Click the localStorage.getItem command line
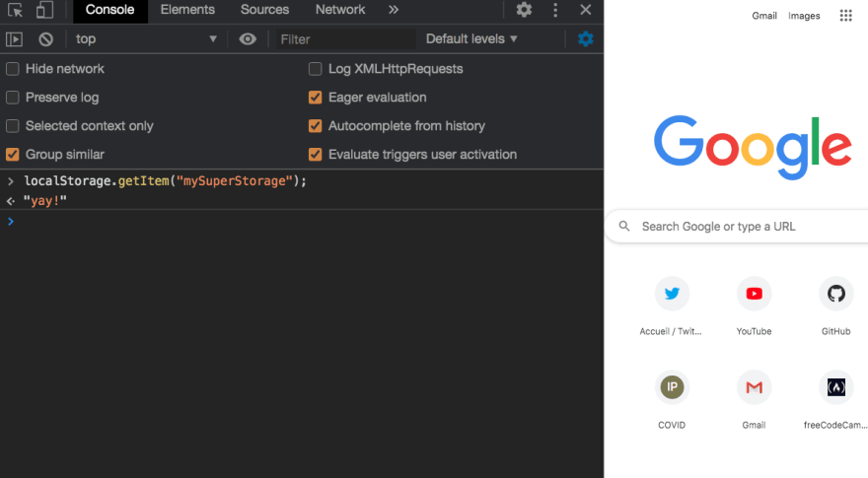Viewport: 868px width, 478px height. point(165,181)
